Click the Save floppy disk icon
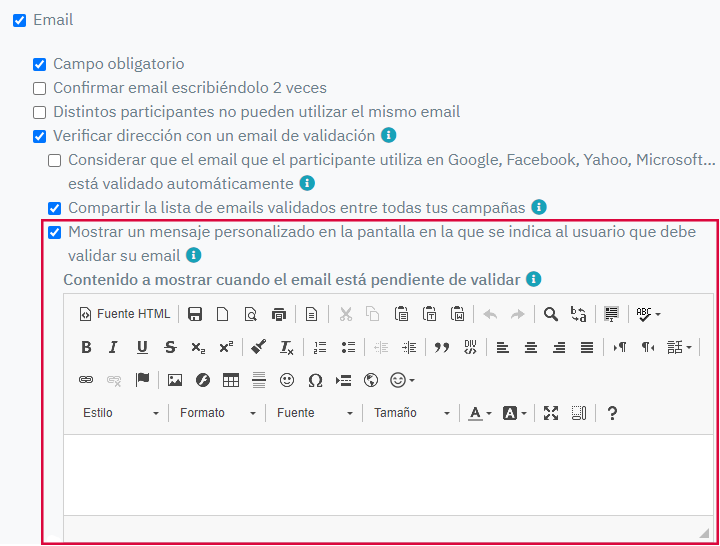This screenshot has height=546, width=720. 195,314
